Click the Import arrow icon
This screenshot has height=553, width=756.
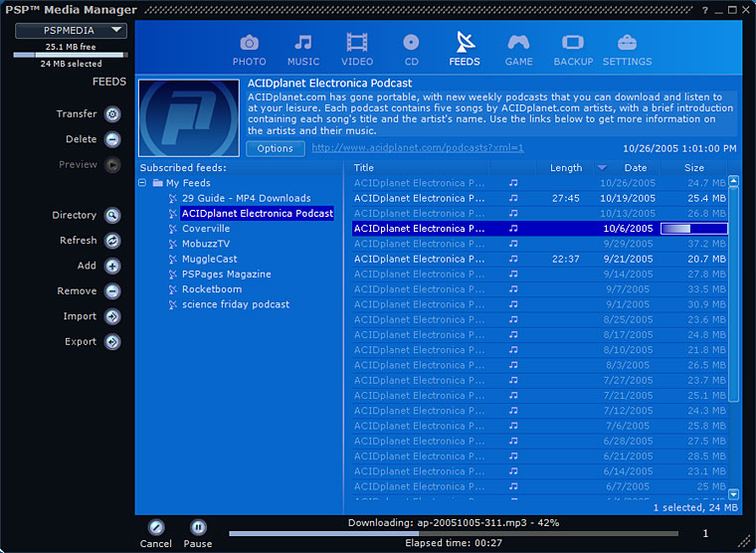pyautogui.click(x=112, y=317)
